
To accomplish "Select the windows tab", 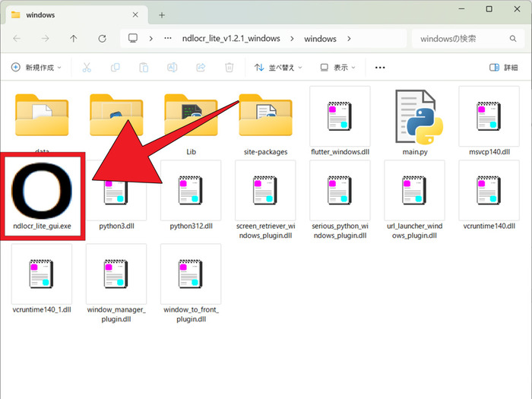I will coord(77,15).
